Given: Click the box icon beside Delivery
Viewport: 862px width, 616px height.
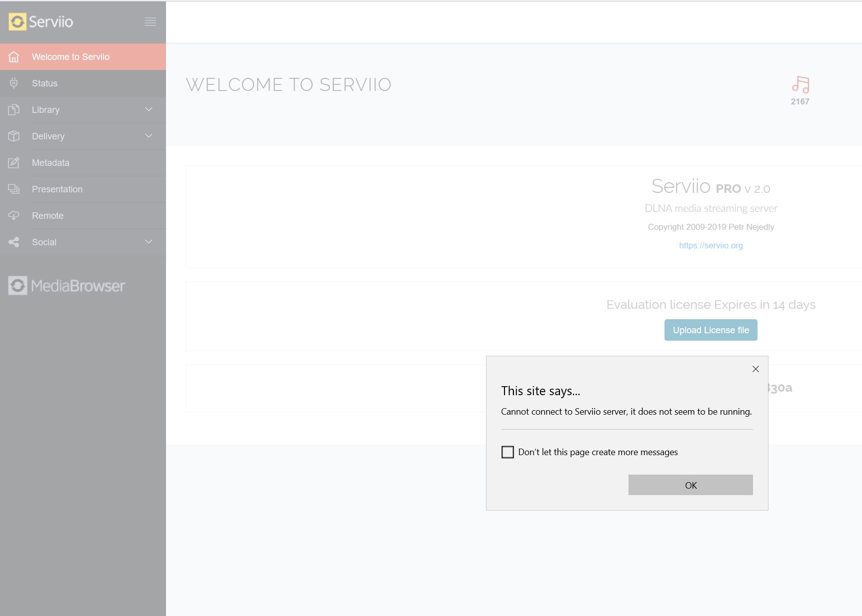Looking at the screenshot, I should pyautogui.click(x=14, y=136).
